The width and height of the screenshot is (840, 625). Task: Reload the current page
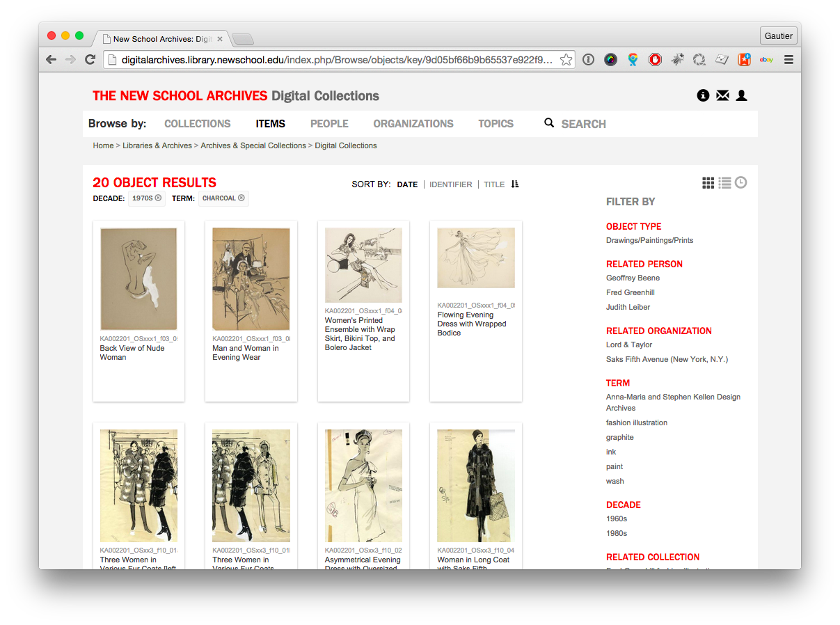pyautogui.click(x=90, y=60)
